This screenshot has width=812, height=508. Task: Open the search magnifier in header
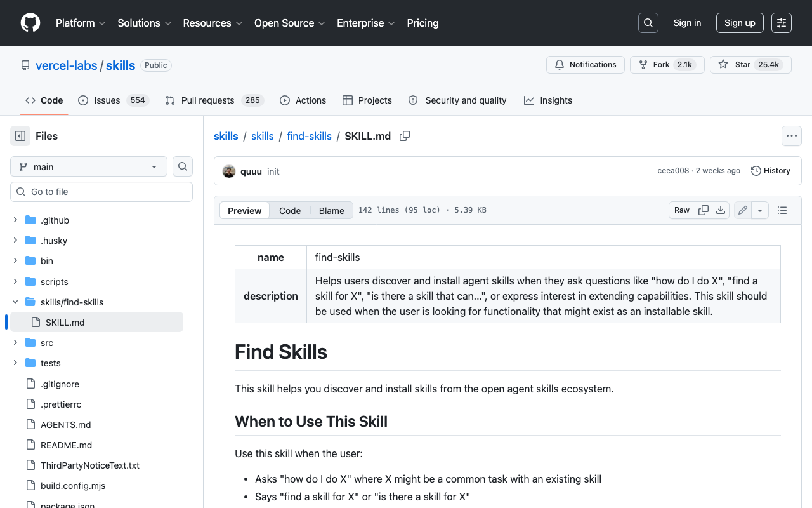648,23
